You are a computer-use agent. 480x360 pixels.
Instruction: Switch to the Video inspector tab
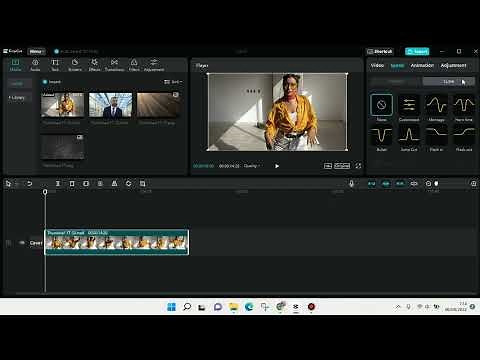(x=377, y=65)
